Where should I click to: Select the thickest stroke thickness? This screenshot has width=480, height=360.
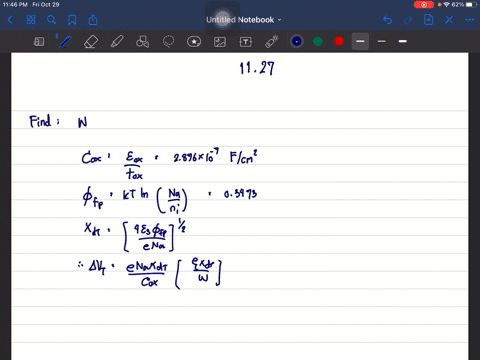click(403, 41)
